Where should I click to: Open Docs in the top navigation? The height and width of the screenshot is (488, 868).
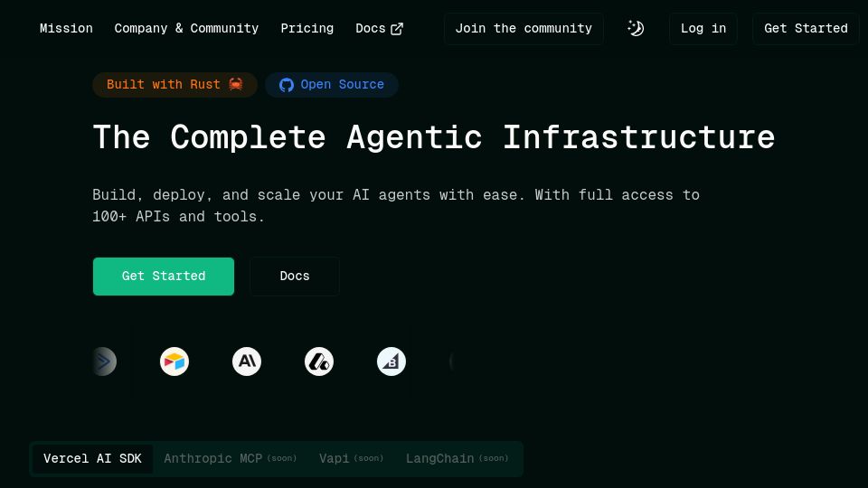click(379, 28)
